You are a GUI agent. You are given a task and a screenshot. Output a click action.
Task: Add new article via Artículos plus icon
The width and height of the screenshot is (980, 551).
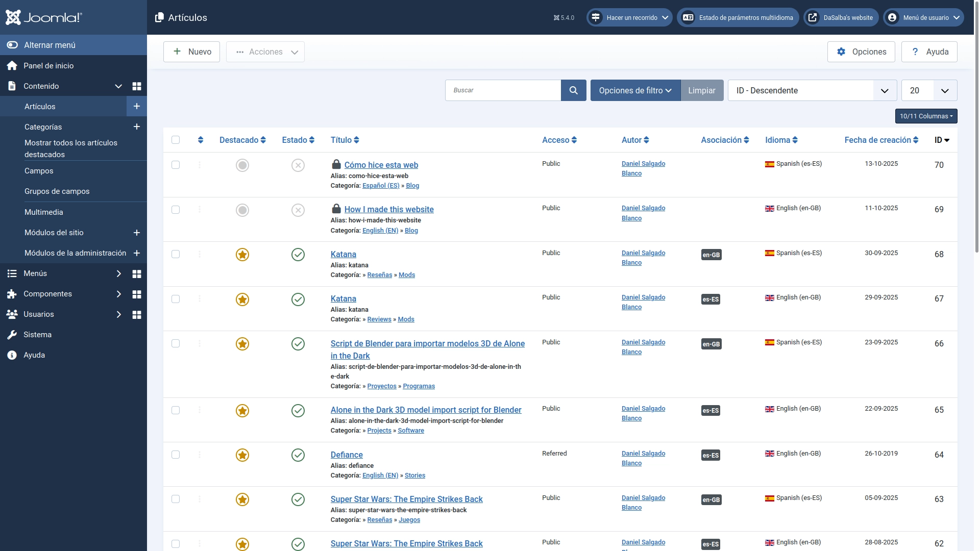(136, 106)
